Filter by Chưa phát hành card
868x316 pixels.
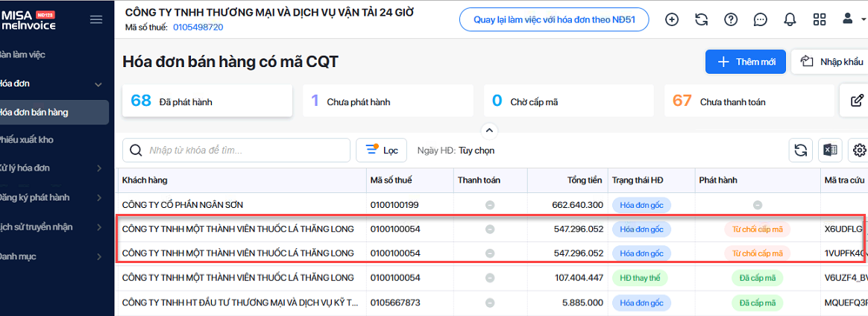coord(388,101)
